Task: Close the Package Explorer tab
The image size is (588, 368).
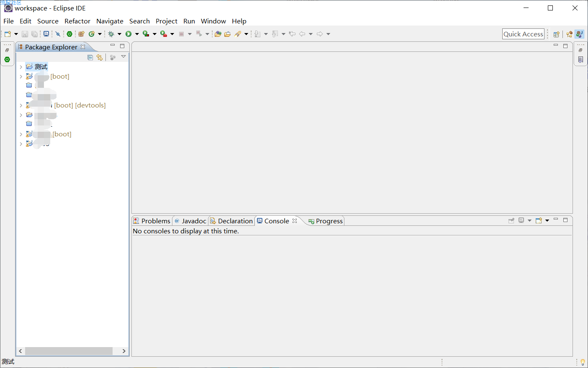Action: click(83, 47)
